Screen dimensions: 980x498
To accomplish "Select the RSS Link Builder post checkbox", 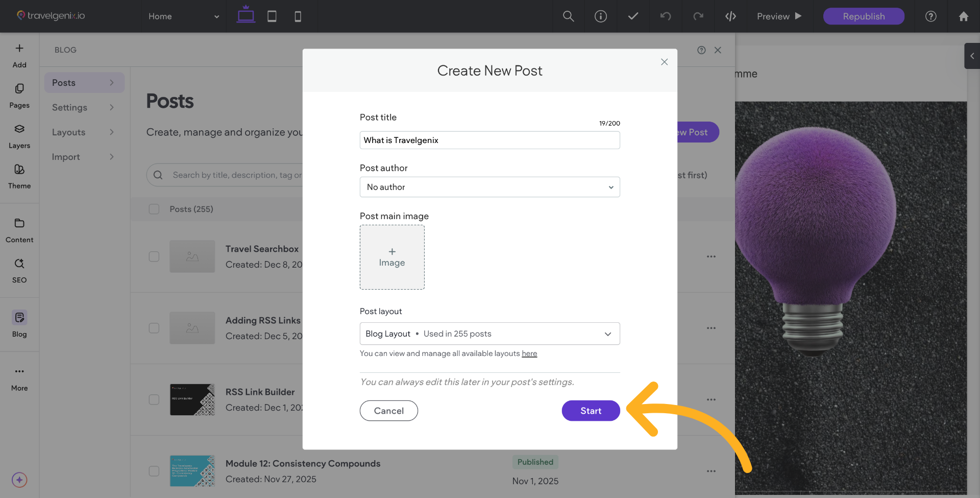I will tap(154, 399).
